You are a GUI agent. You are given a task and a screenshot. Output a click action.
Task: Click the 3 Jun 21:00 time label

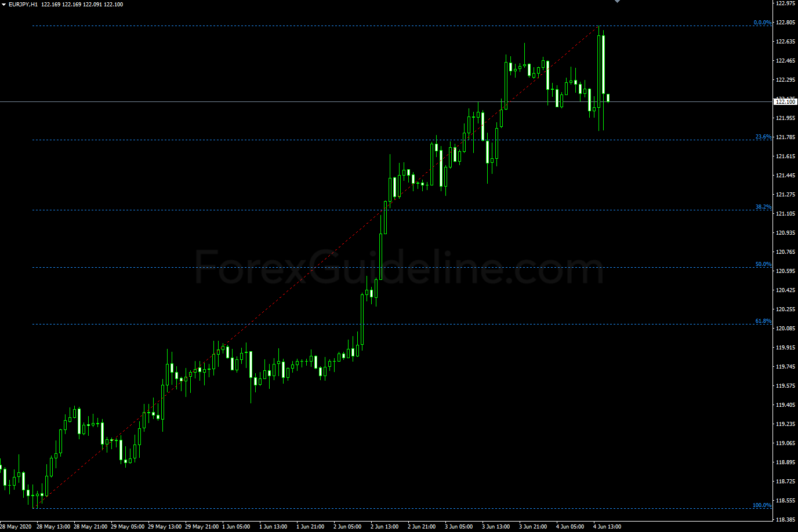pyautogui.click(x=533, y=527)
